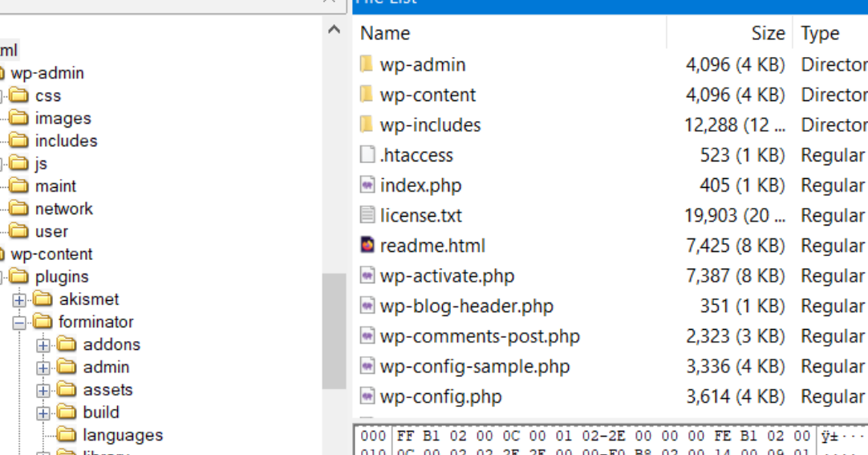Click the 3,614 (4 KB) size cell
Screen dimensions: 868x455
(x=736, y=396)
